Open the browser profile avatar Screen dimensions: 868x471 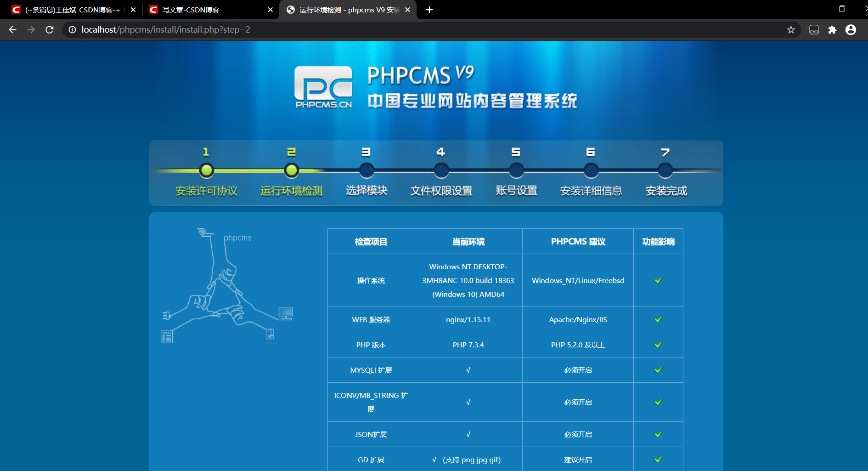pos(851,30)
